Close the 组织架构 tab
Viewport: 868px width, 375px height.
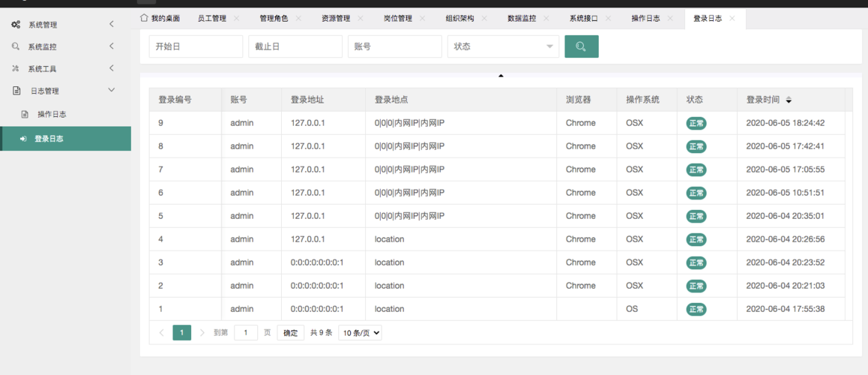coord(484,18)
